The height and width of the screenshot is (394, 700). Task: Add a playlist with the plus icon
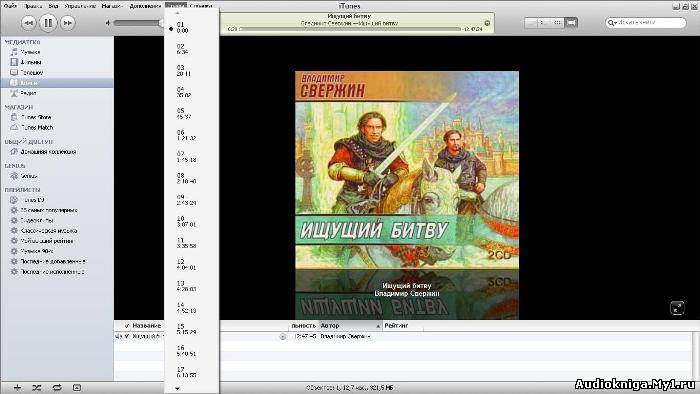17,388
